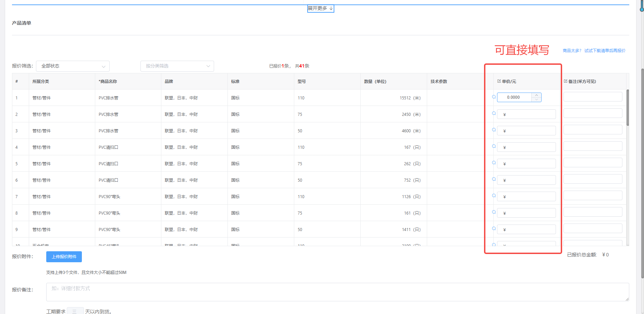Increase row 1 unit price with up arrow

pos(536,95)
